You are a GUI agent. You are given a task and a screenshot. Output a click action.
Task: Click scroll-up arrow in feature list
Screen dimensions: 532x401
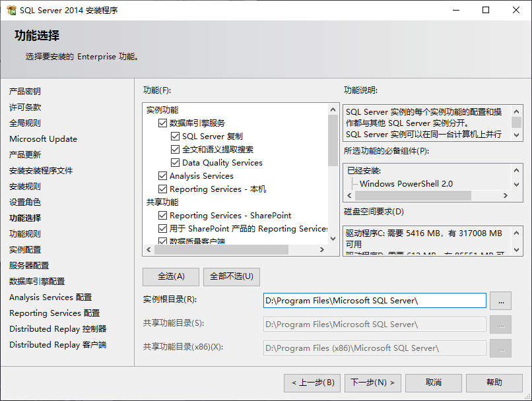[333, 109]
